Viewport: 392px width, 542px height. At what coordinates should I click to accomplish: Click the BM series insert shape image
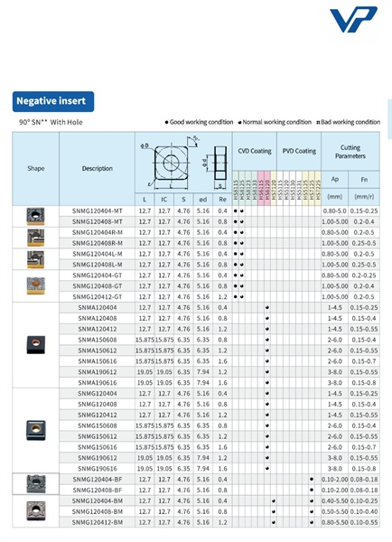tap(35, 511)
